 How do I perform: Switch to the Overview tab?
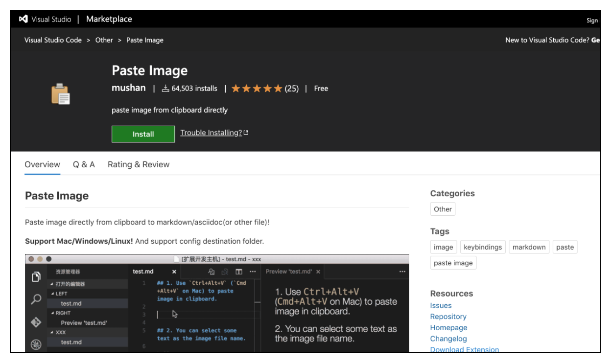(x=42, y=164)
